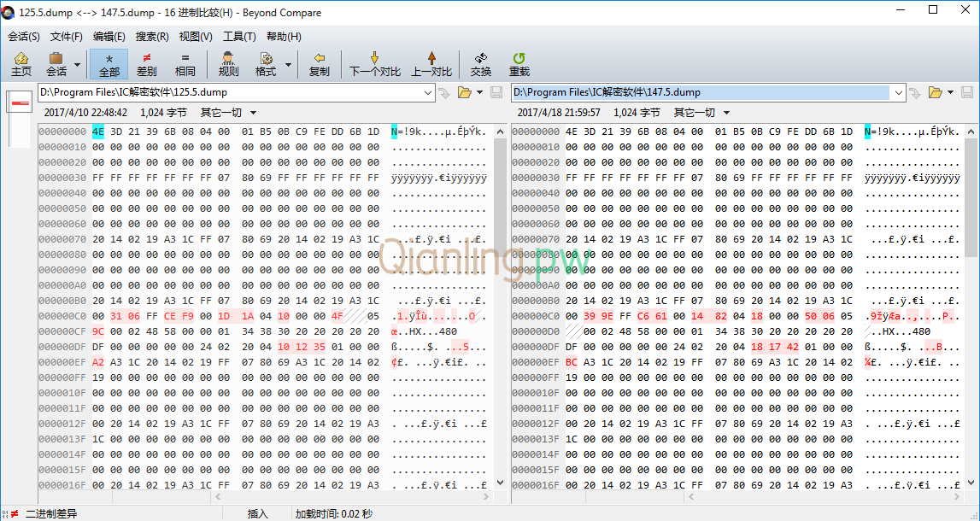
Task: Toggle 相同 (show Same) display filter
Action: [x=185, y=64]
